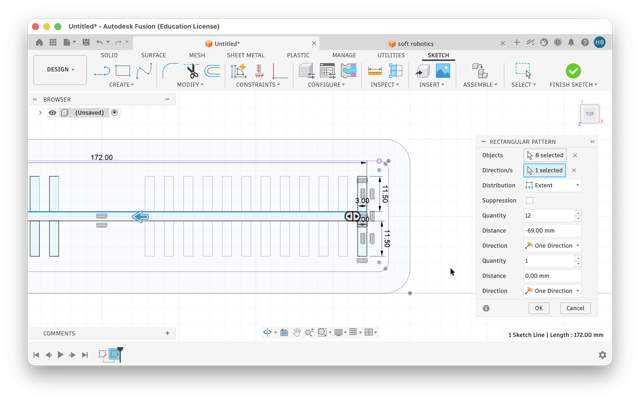Open the first Direction One Direction dropdown
The height and width of the screenshot is (402, 640).
[552, 246]
